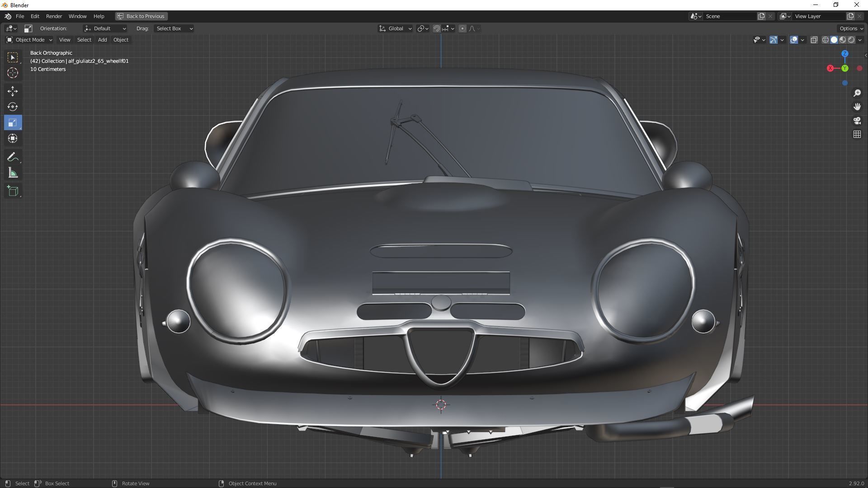Screen dimensions: 868x488
Task: Toggle proportional editing icon
Action: [x=462, y=28]
